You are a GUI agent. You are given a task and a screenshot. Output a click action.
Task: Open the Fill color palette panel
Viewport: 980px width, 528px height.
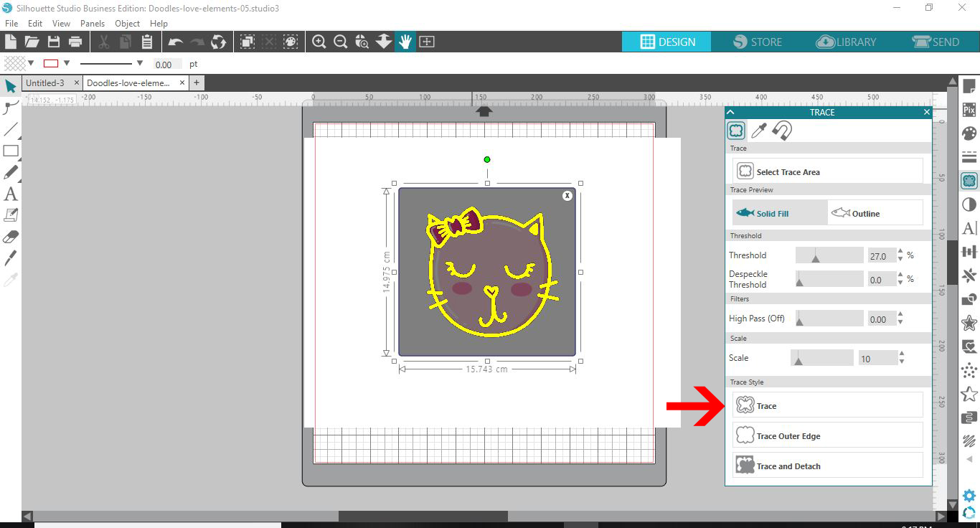tap(969, 133)
